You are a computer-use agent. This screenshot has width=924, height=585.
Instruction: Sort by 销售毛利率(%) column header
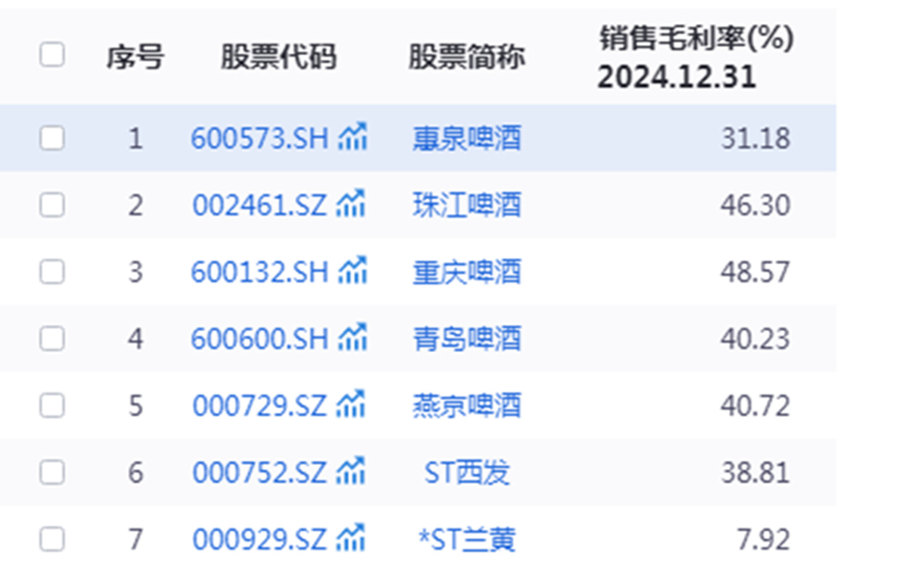click(696, 38)
